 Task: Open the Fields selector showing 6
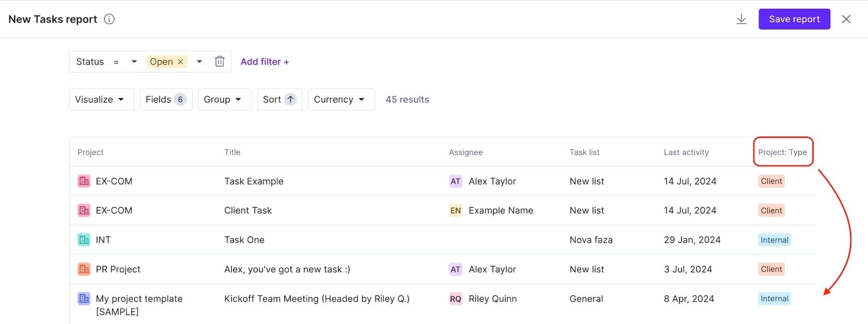tap(166, 99)
